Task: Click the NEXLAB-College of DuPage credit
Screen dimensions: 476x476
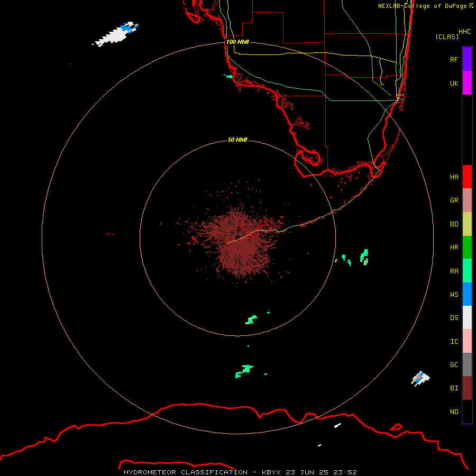Action: pyautogui.click(x=426, y=6)
